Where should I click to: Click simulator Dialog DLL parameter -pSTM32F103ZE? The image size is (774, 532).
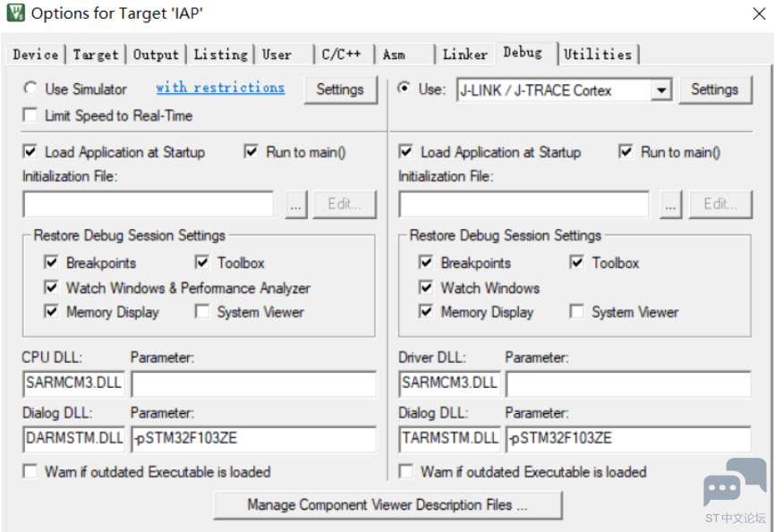[254, 439]
